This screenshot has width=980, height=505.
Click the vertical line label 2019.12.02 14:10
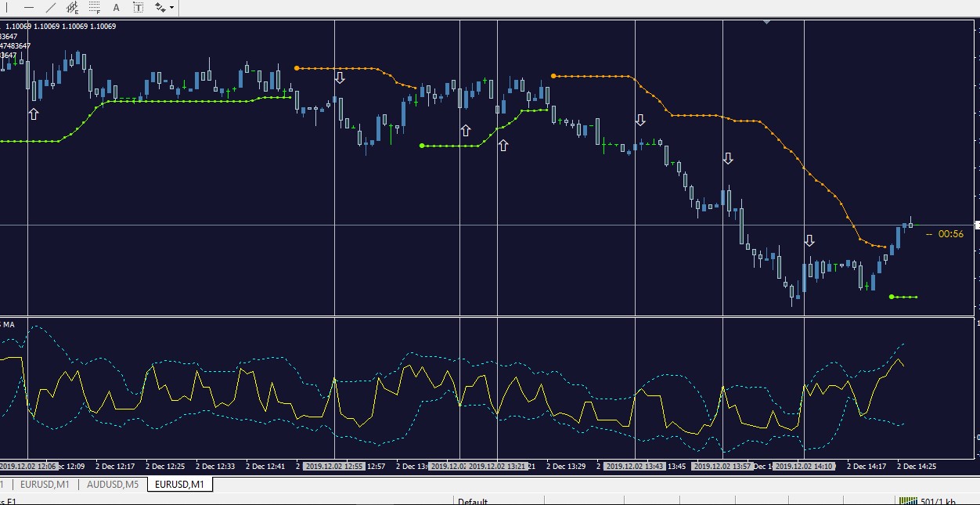[804, 467]
